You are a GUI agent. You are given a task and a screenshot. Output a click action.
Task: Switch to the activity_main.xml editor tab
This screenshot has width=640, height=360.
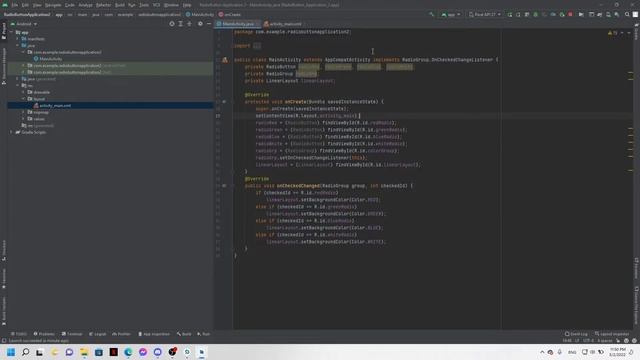pos(284,24)
